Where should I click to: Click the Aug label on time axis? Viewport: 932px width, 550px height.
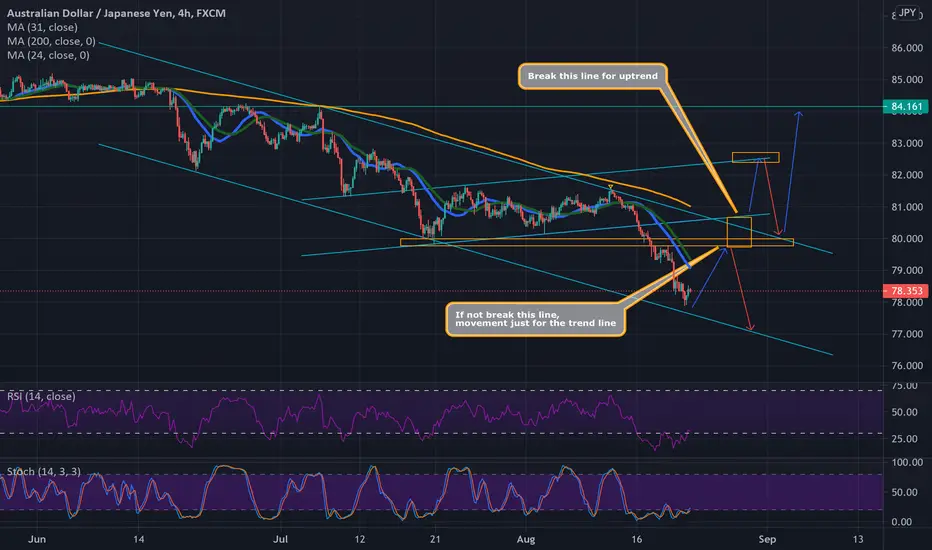pyautogui.click(x=525, y=539)
